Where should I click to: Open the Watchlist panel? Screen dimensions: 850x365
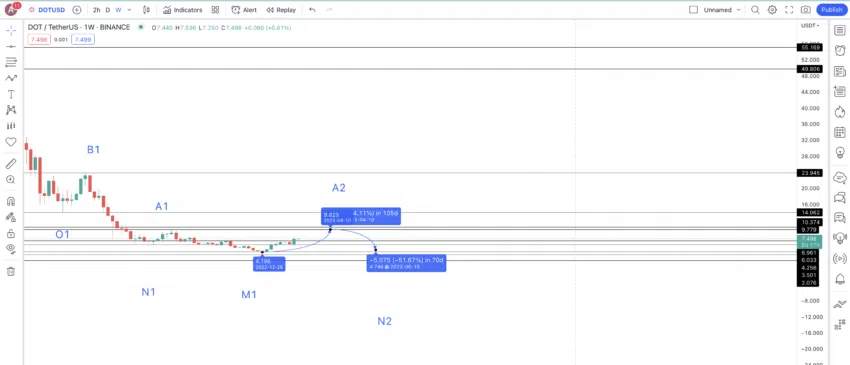pos(840,30)
